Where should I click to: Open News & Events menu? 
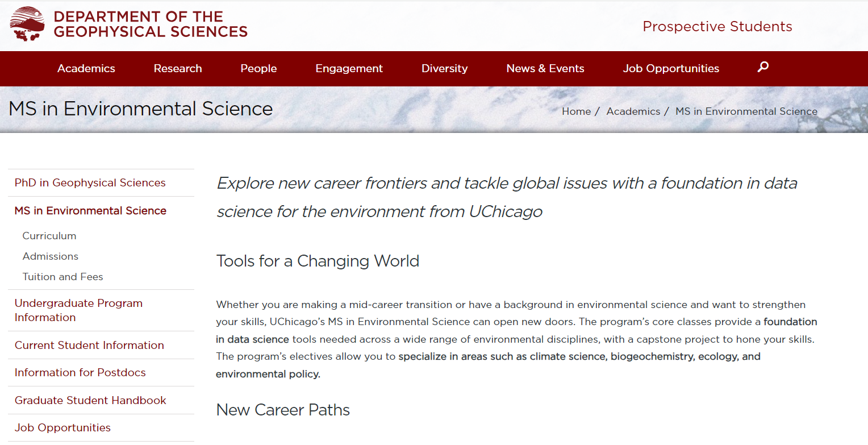(x=545, y=69)
